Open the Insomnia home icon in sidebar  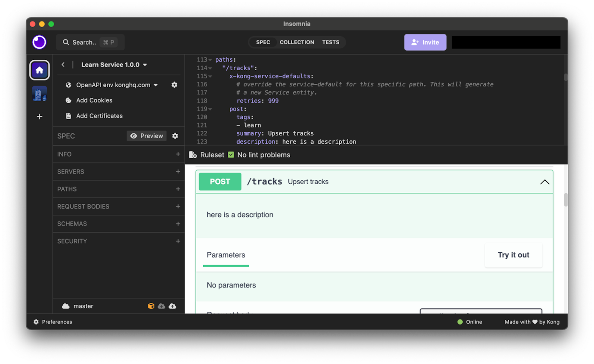[x=39, y=70]
